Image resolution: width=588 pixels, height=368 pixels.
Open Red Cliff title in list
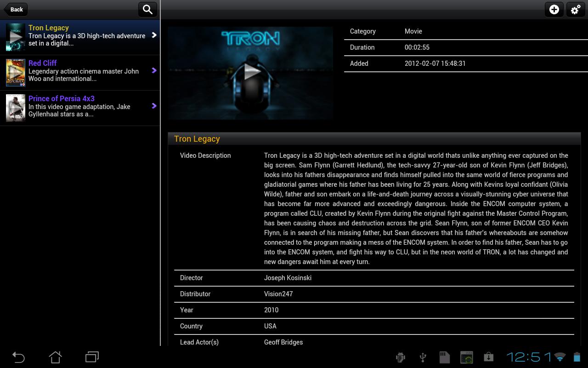pos(43,63)
